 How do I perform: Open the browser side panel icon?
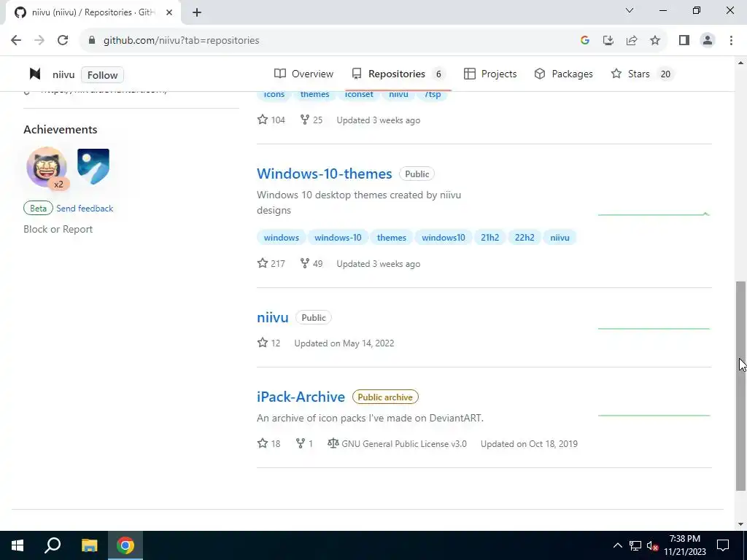click(684, 41)
